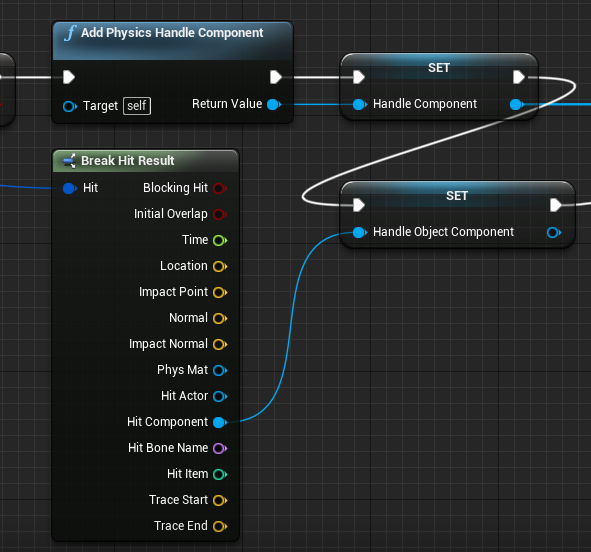
Task: Click the function icon on Add Physics Handle node
Action: (x=70, y=33)
